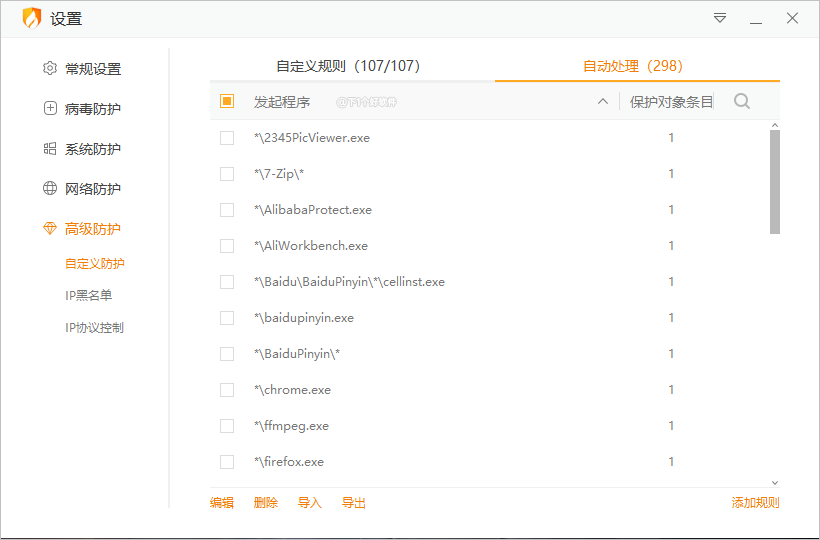820x540 pixels.
Task: Switch to 自动处理 (298) tab
Action: point(633,66)
